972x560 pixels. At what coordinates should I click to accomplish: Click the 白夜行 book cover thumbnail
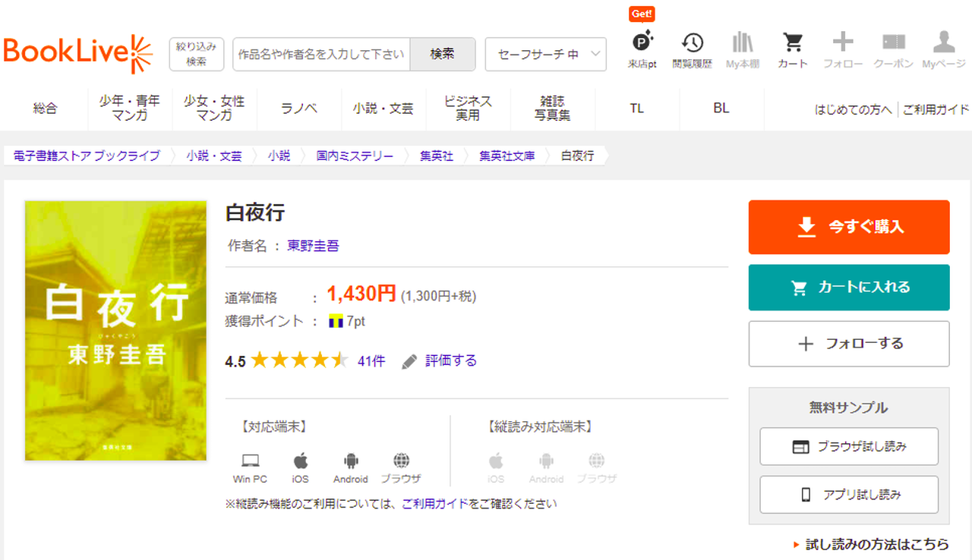(x=115, y=331)
